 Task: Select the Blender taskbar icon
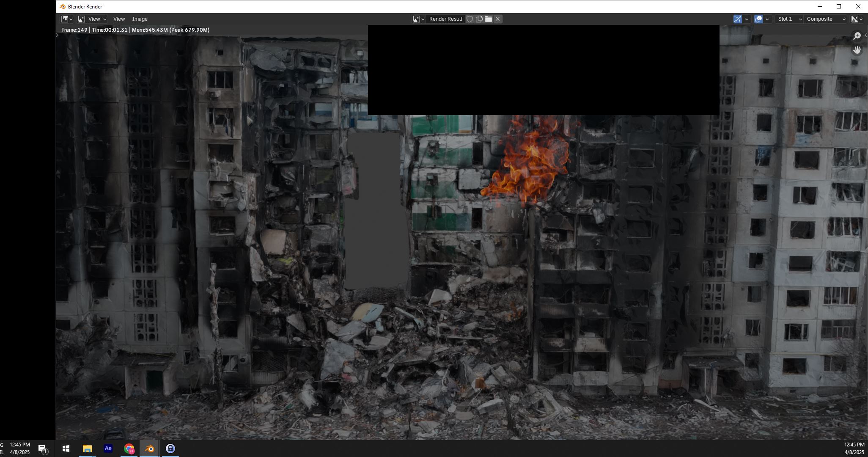(149, 449)
